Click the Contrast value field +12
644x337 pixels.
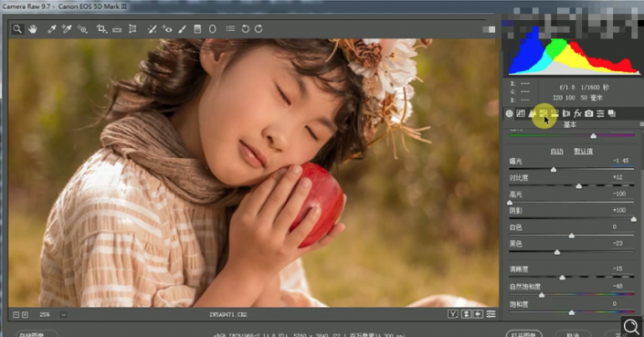pos(618,177)
